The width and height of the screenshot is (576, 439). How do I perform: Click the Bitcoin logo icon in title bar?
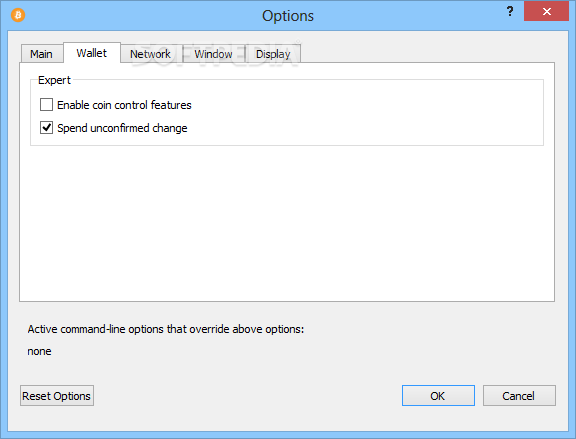pyautogui.click(x=18, y=15)
